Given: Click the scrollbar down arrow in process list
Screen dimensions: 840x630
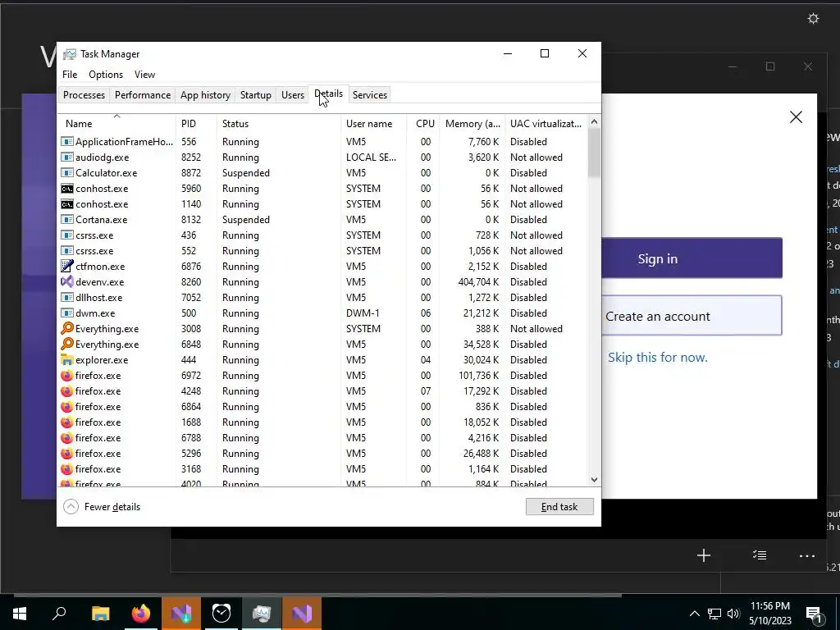Looking at the screenshot, I should click(594, 480).
